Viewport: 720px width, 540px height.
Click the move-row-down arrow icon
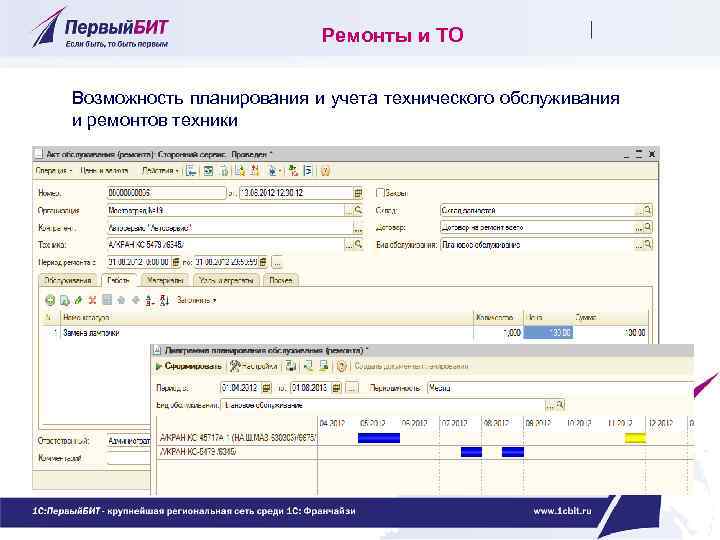pos(135,300)
